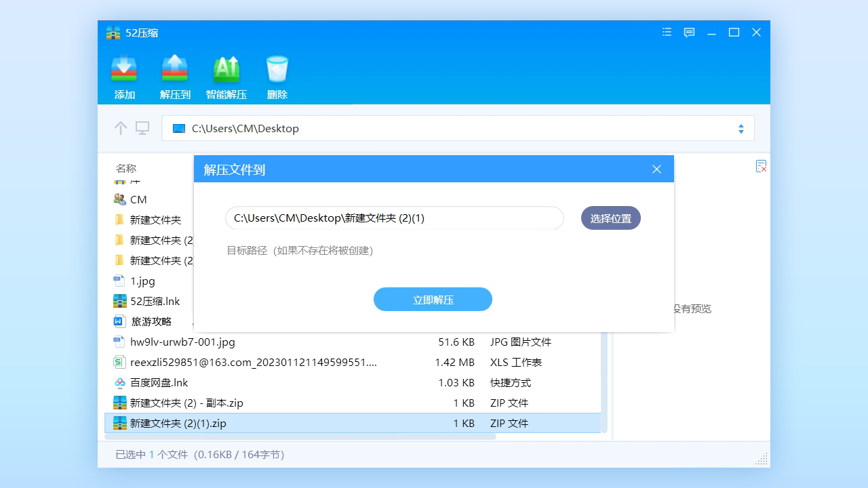Select the 添加 (Add) toolbar icon
The image size is (868, 488).
[123, 75]
